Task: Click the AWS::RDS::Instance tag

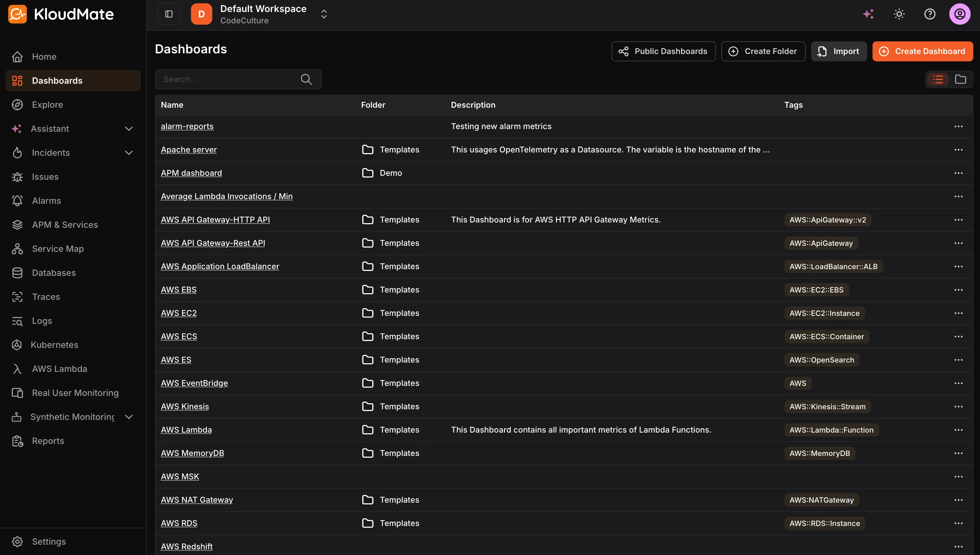Action: [824, 523]
